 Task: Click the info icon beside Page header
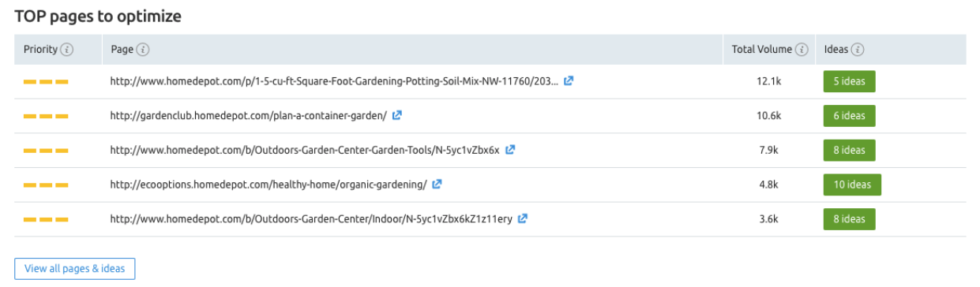pos(143,50)
